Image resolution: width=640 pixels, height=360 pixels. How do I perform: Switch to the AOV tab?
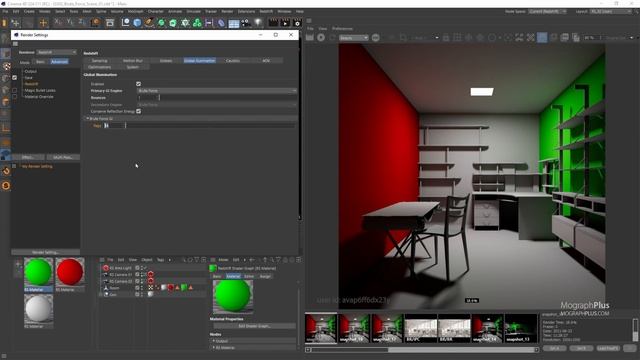tap(266, 60)
